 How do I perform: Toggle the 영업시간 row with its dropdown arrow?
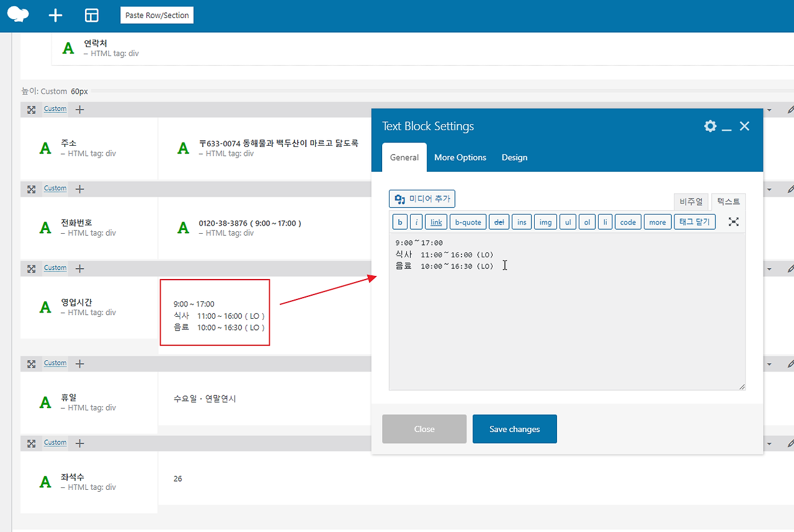point(770,269)
